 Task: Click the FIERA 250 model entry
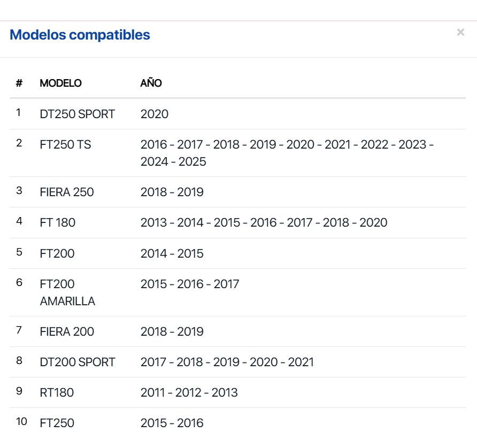(67, 192)
